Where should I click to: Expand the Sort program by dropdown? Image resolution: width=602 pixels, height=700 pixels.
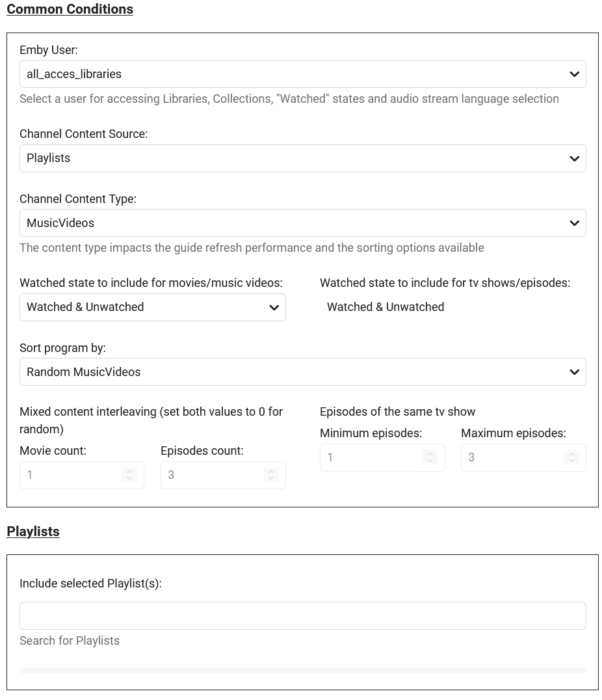[x=293, y=372]
